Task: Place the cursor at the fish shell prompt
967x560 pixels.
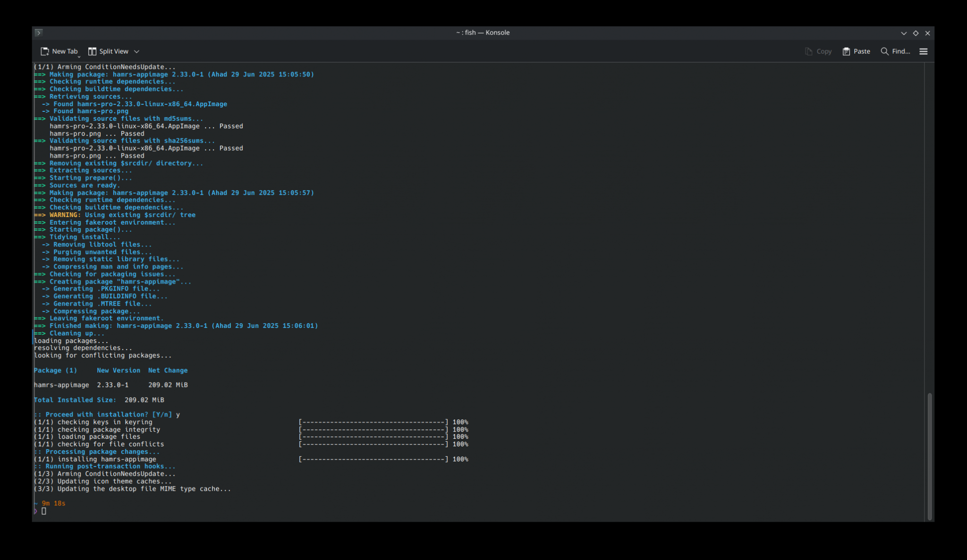Action: click(x=44, y=511)
